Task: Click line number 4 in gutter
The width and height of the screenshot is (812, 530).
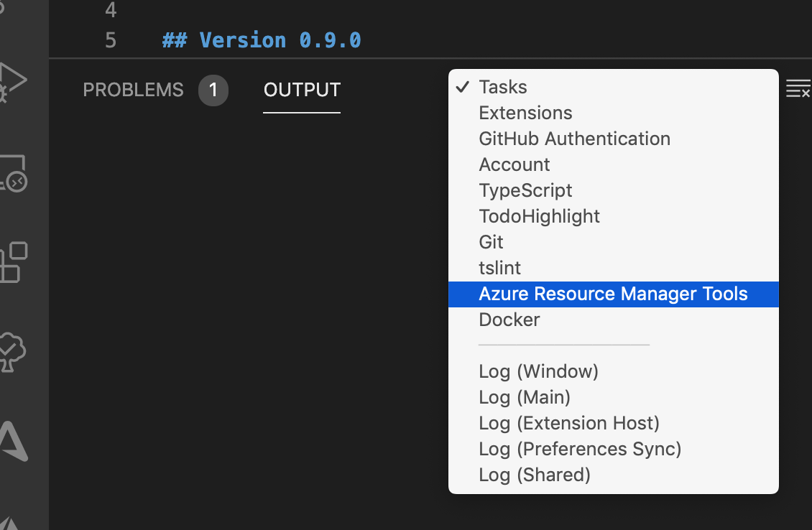Action: click(111, 10)
